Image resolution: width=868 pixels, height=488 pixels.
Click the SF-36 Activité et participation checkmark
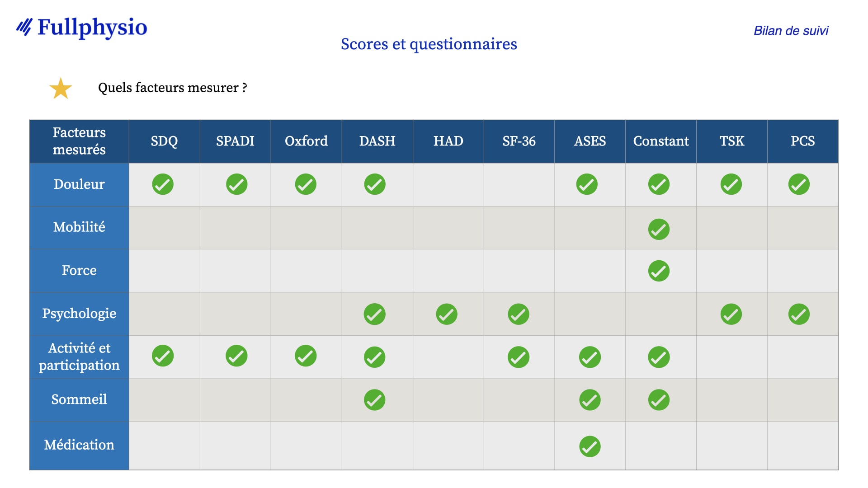(x=519, y=357)
